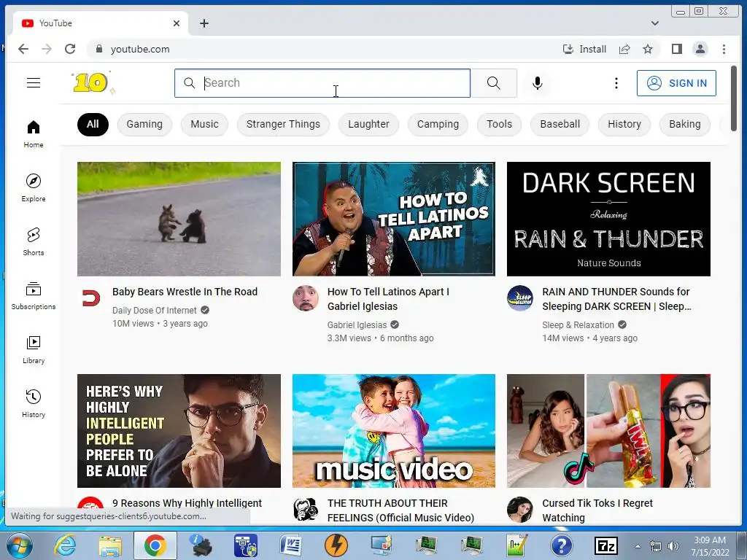Select the Laughter filter chip
747x560 pixels.
pos(368,124)
